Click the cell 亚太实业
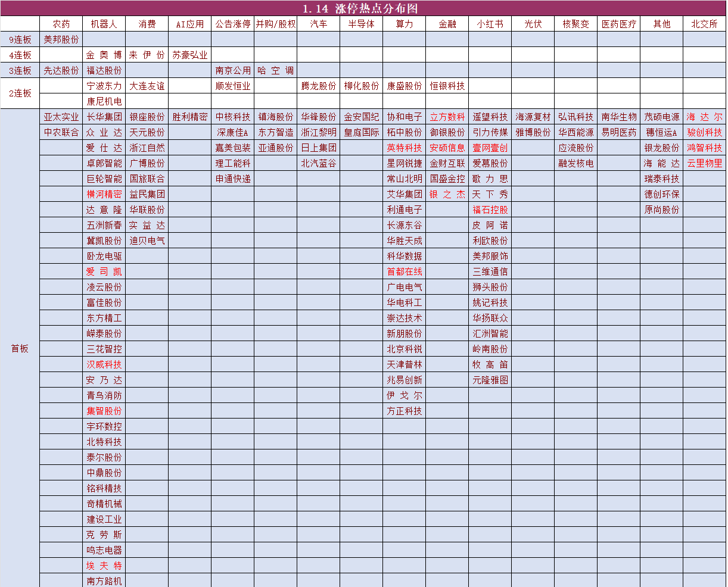The height and width of the screenshot is (587, 728). tap(61, 117)
